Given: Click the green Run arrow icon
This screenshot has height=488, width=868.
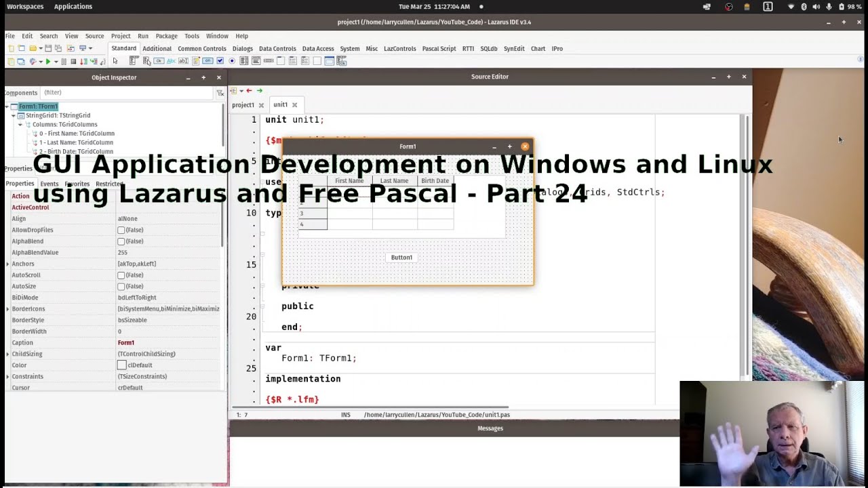Looking at the screenshot, I should click(x=48, y=62).
